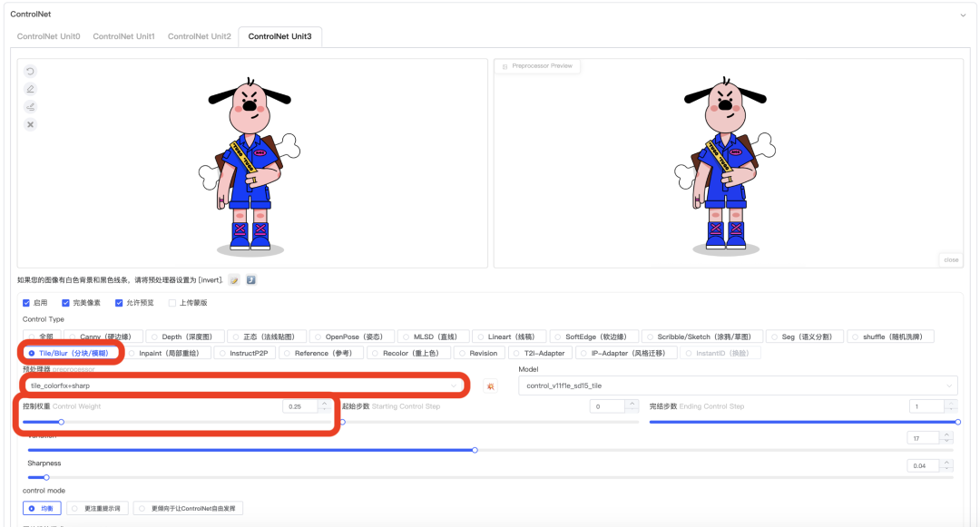Select the T2I-Adapter control type
Image resolution: width=980 pixels, height=527 pixels.
tap(541, 354)
